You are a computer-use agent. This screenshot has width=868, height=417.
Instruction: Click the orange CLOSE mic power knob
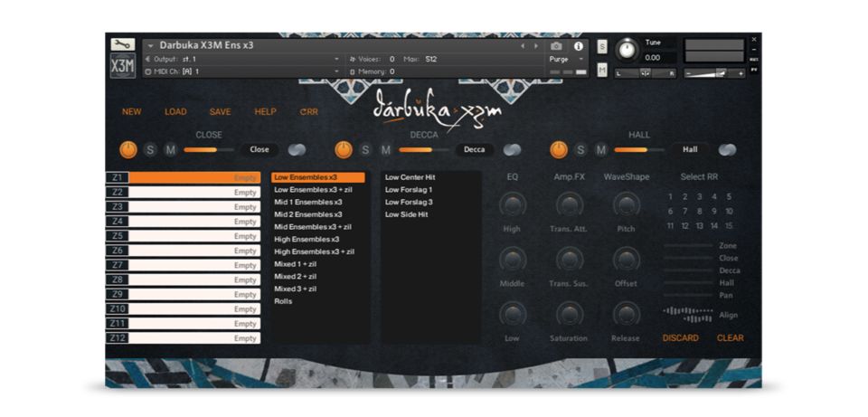pyautogui.click(x=128, y=149)
